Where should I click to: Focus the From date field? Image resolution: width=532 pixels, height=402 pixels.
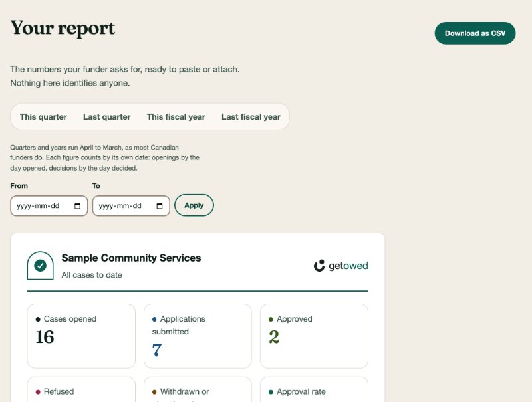[49, 206]
